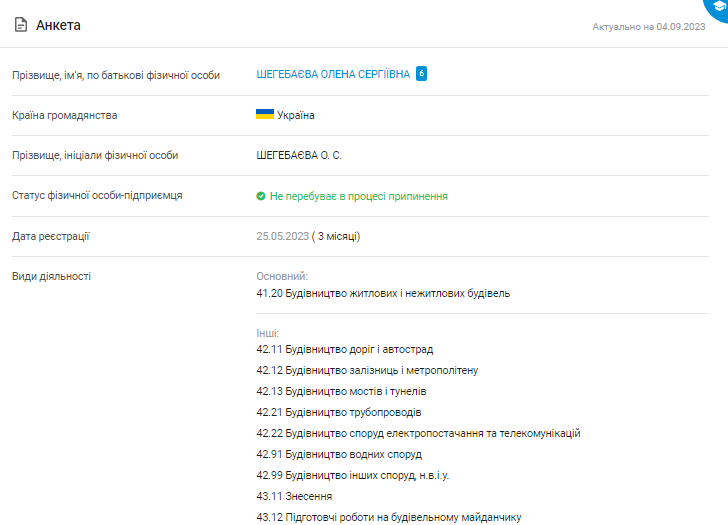Click the blue badge number 6
Viewport: 728px width, 525px height.
coord(421,74)
